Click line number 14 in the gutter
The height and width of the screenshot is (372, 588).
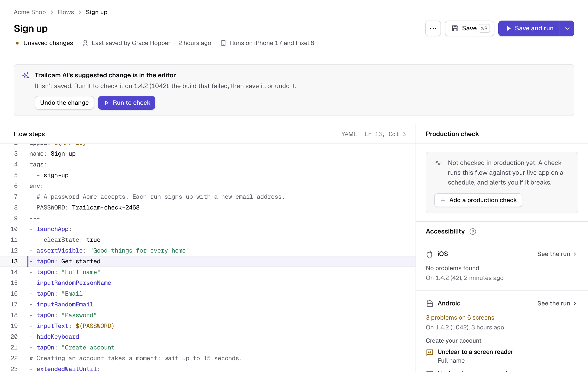pos(14,272)
